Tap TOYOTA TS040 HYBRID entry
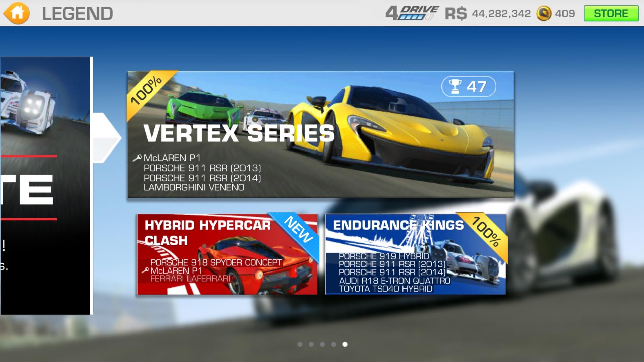 tap(386, 289)
